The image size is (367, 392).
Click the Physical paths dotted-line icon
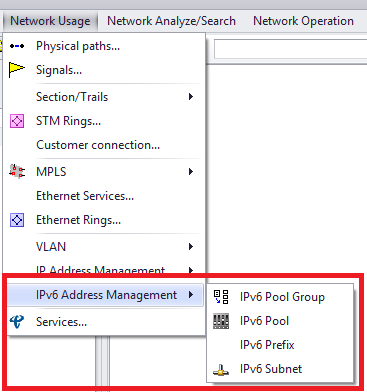17,46
